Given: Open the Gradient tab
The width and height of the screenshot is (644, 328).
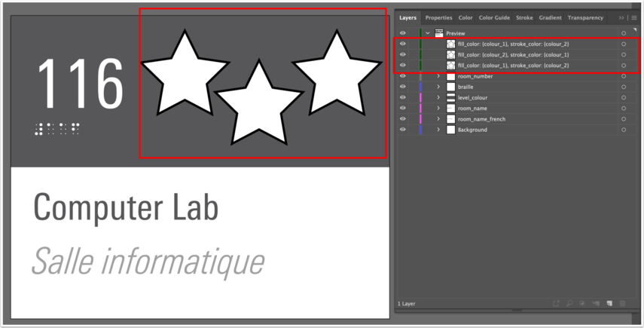Looking at the screenshot, I should point(550,17).
